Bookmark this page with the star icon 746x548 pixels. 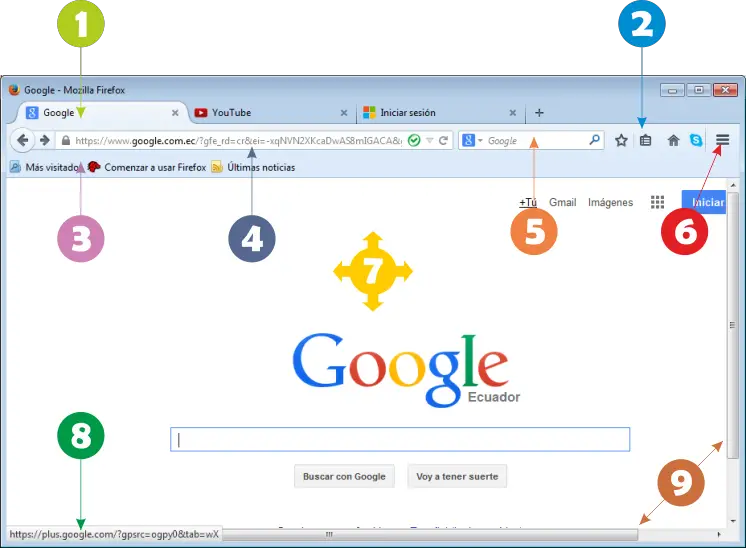coord(621,140)
